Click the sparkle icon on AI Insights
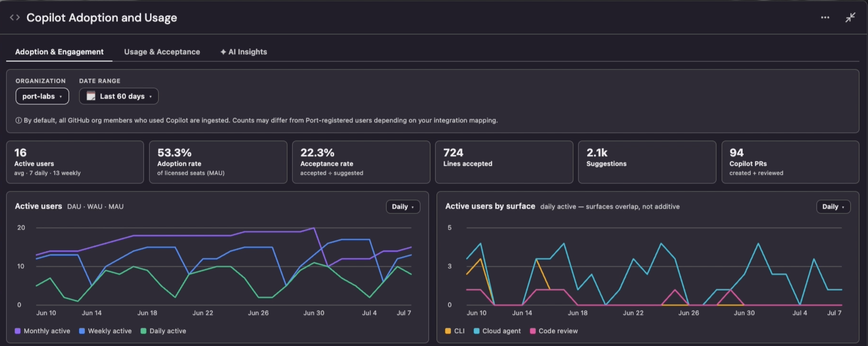 [223, 52]
